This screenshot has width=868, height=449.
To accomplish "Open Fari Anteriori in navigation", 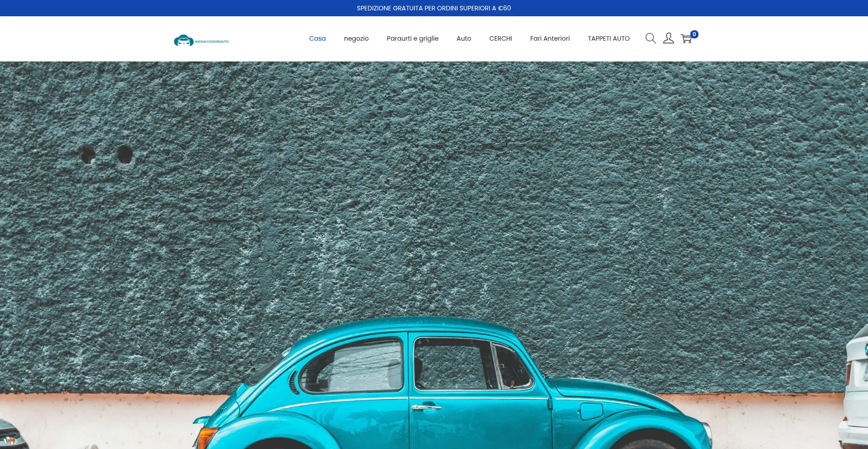I will pyautogui.click(x=550, y=38).
